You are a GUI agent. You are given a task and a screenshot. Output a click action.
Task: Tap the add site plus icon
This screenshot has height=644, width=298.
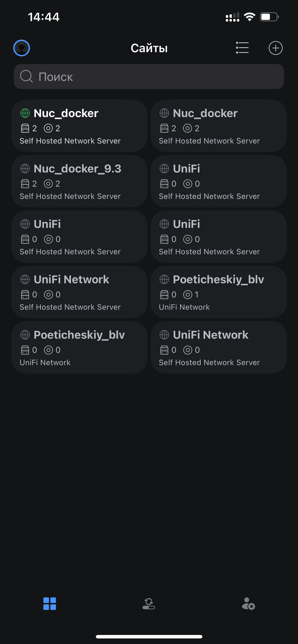275,48
